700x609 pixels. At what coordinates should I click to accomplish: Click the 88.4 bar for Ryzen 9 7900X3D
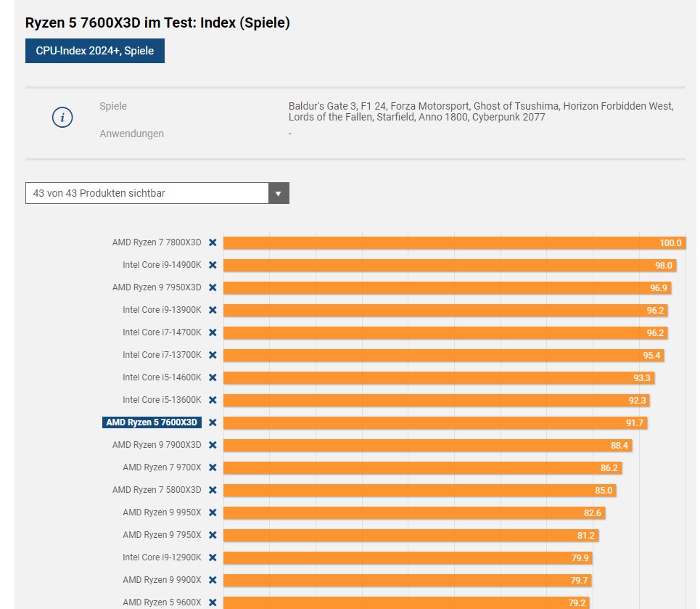point(428,446)
